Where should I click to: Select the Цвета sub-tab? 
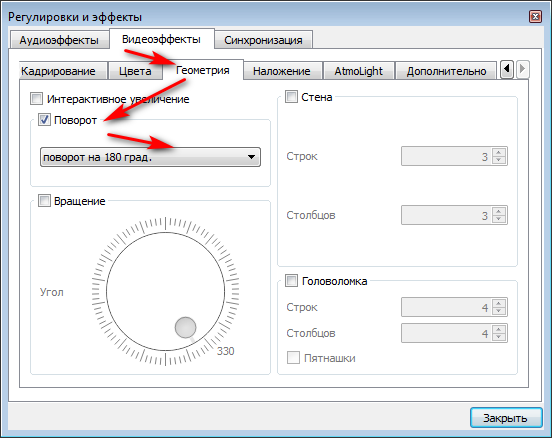(x=135, y=71)
